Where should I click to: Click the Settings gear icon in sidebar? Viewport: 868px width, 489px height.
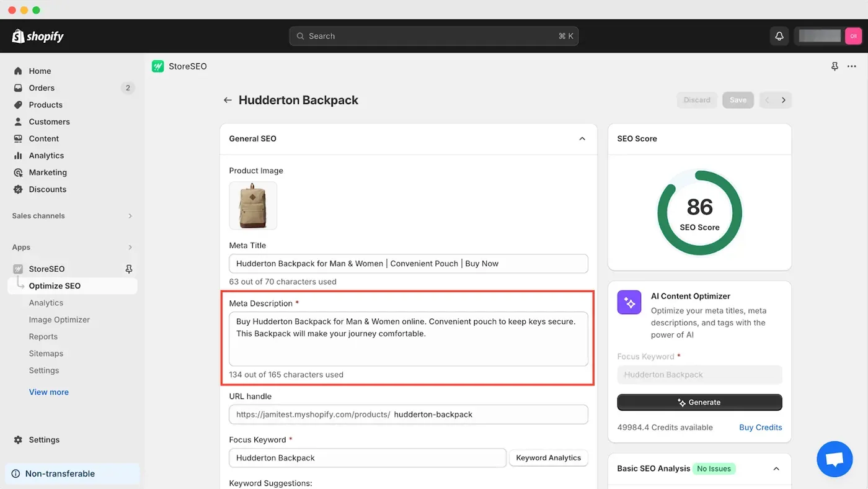(x=18, y=440)
